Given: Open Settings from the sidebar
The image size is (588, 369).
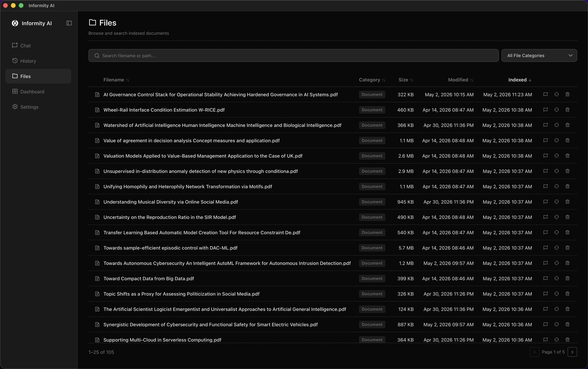Looking at the screenshot, I should tap(38, 107).
